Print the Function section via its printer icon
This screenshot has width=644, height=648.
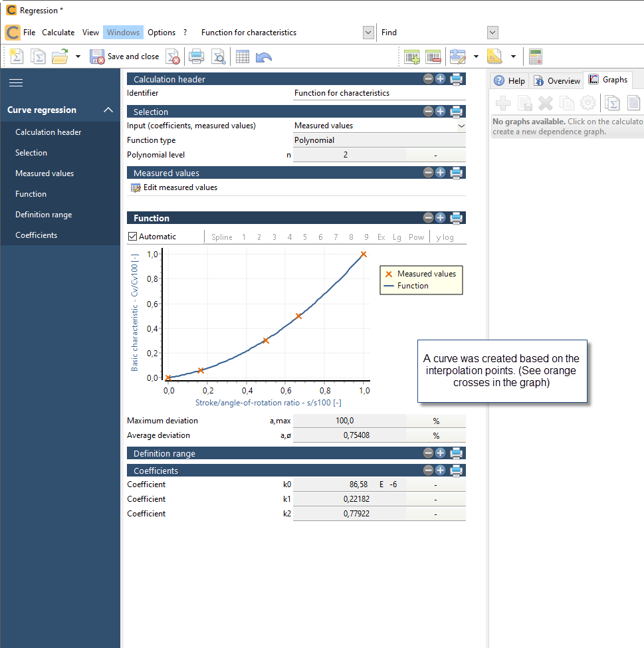click(x=456, y=218)
